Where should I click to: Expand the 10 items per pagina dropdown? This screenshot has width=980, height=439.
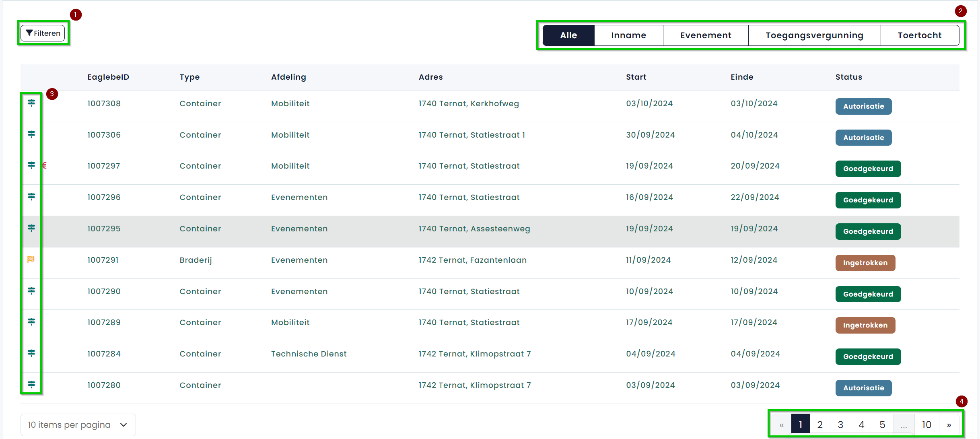click(x=78, y=425)
